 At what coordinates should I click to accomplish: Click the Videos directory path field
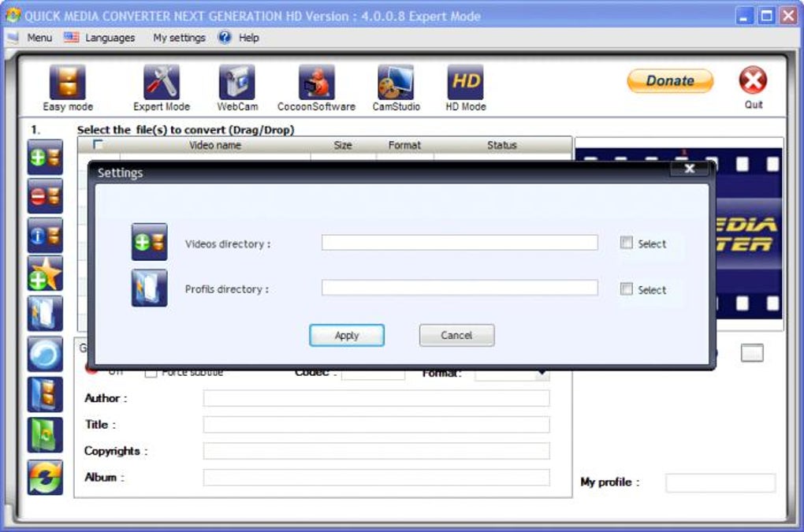pos(460,243)
